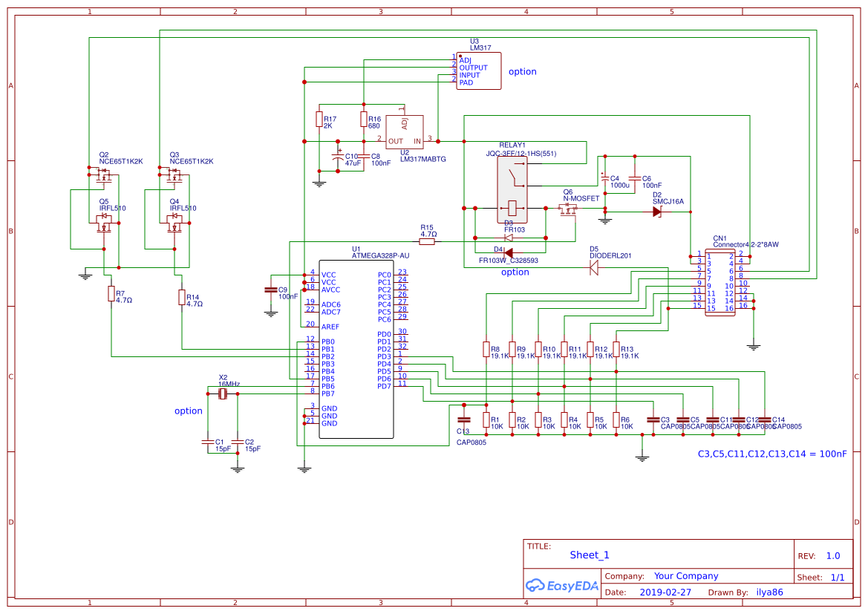The height and width of the screenshot is (614, 868).
Task: Click the Sheet_1 title text
Action: tap(590, 555)
